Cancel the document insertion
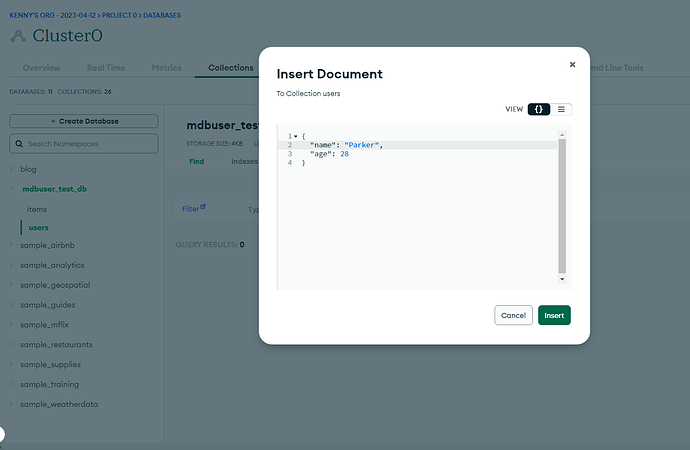Image resolution: width=690 pixels, height=450 pixels. click(x=513, y=315)
